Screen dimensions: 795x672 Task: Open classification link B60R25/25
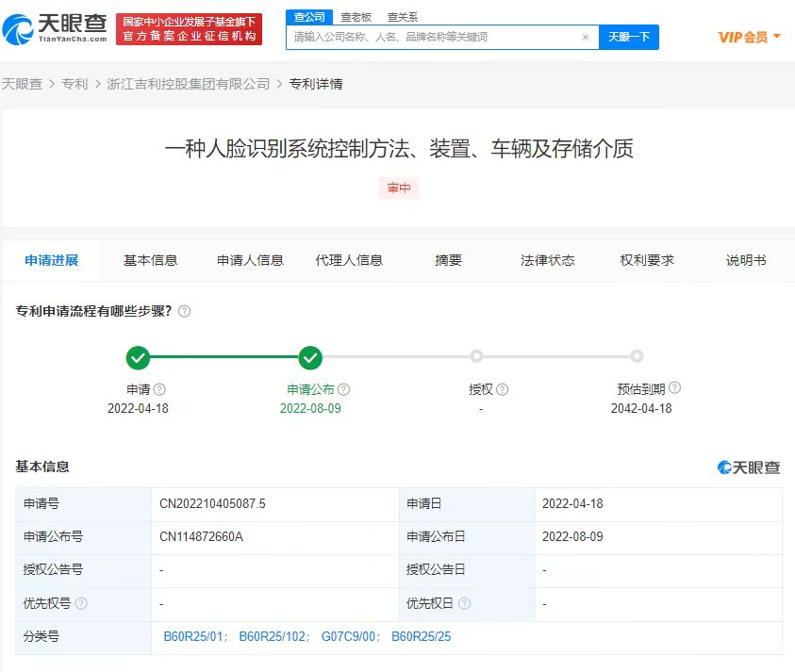click(421, 636)
